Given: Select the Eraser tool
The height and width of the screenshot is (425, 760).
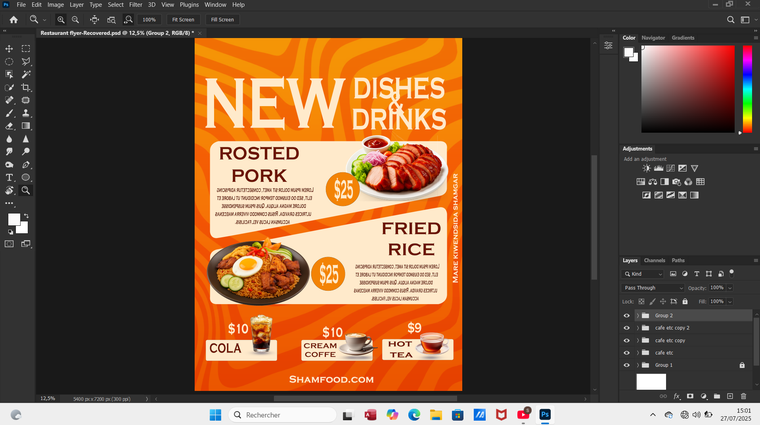Looking at the screenshot, I should 9,126.
